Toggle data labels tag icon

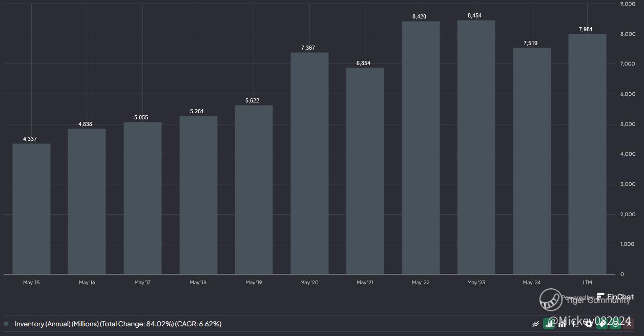pyautogui.click(x=602, y=324)
